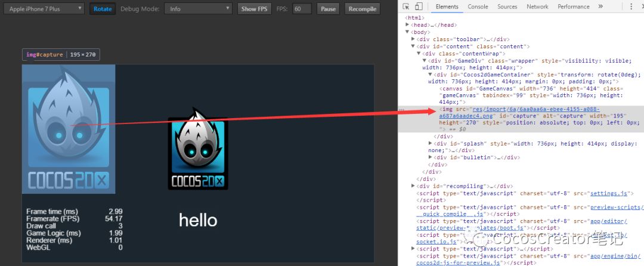Toggle the DevTools device toolbar icon
Screen dimensions: 644x266
coord(419,6)
